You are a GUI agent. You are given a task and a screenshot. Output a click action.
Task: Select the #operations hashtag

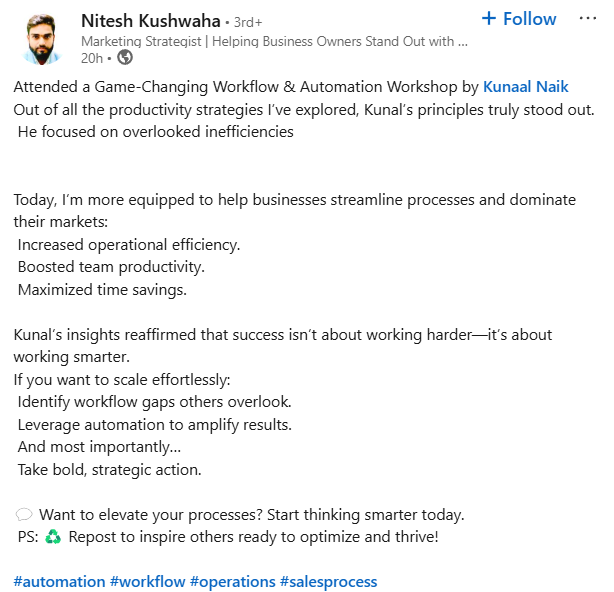click(x=232, y=581)
